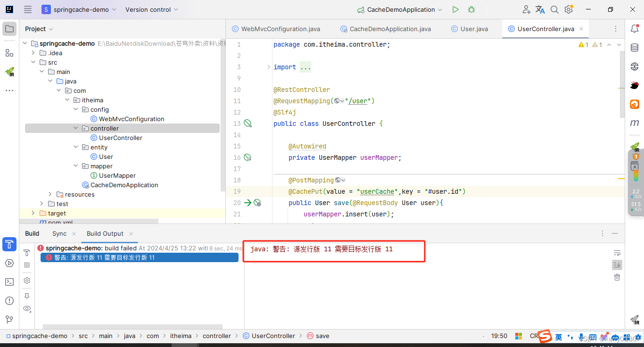The width and height of the screenshot is (644, 347).
Task: Collapse the src folder
Action: click(x=33, y=62)
